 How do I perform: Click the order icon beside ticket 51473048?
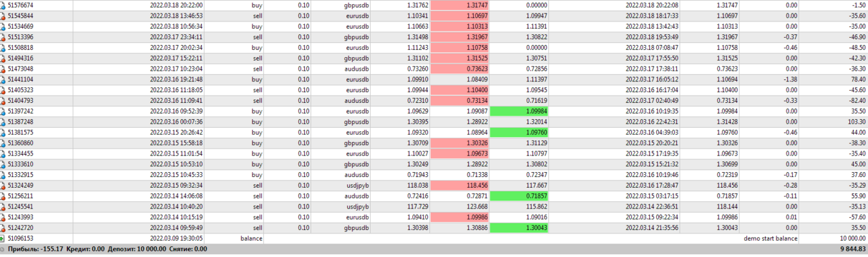[3, 69]
